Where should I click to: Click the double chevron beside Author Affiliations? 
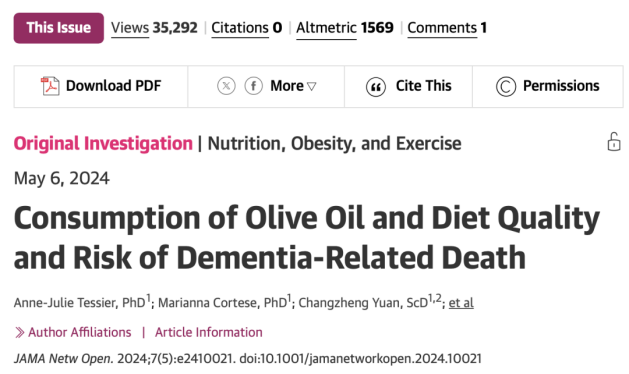click(x=19, y=333)
